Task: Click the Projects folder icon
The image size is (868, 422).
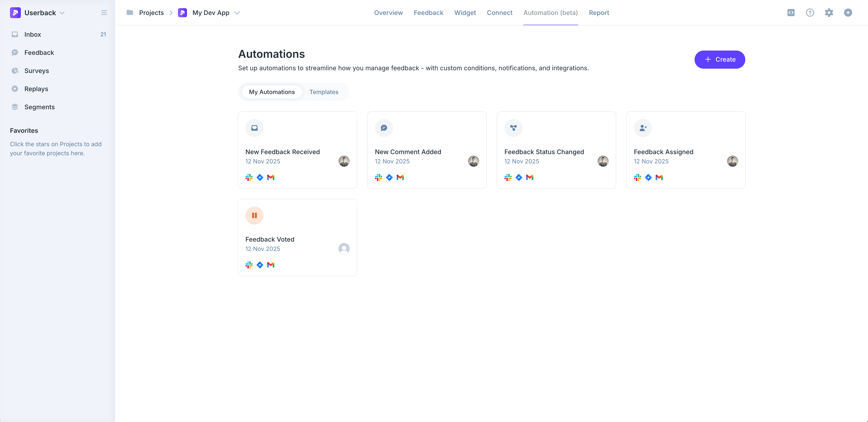Action: (130, 13)
